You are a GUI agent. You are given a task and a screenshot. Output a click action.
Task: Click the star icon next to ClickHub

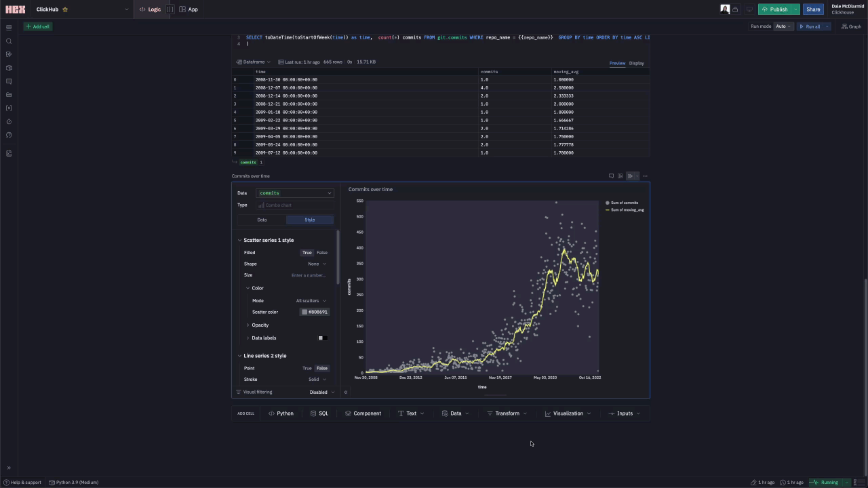pos(65,9)
